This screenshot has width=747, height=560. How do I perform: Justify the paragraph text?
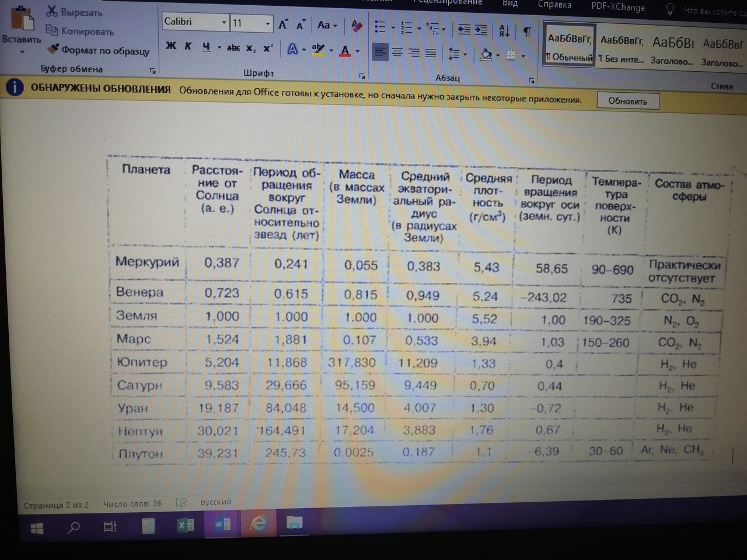[431, 54]
